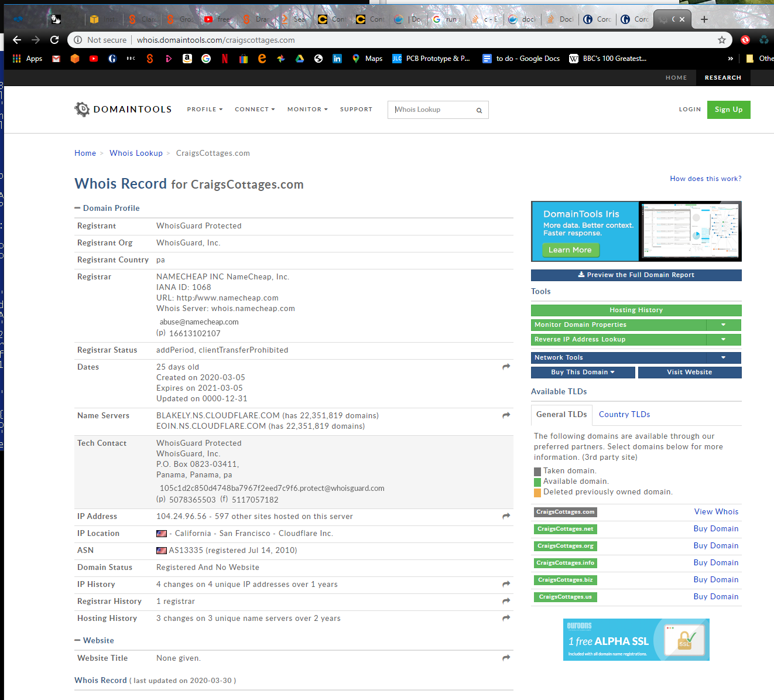Select the Country TLDs tab
Image resolution: width=774 pixels, height=700 pixels.
[625, 415]
